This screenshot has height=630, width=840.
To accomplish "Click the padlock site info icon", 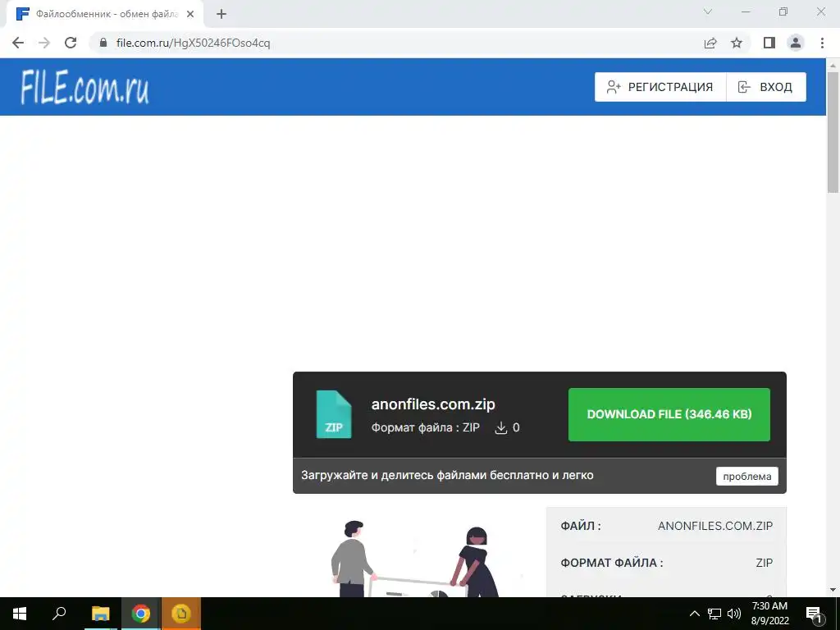I will 103,43.
